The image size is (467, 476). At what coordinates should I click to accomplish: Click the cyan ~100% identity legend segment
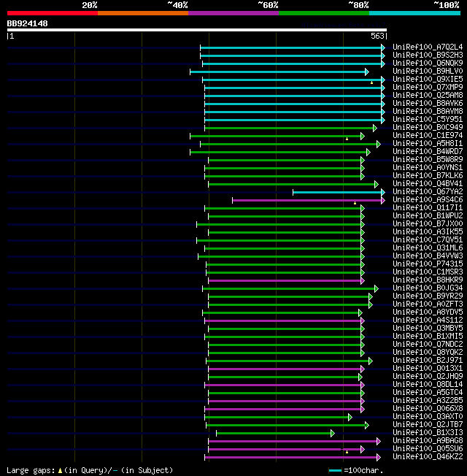pyautogui.click(x=414, y=13)
